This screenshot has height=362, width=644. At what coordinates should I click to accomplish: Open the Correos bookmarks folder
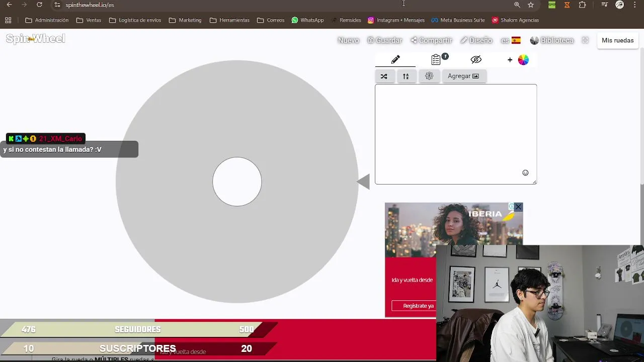click(271, 20)
